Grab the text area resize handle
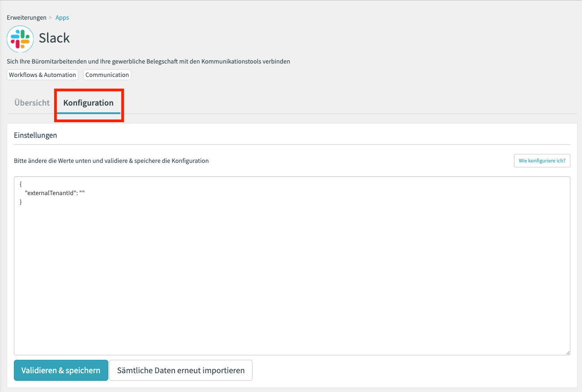The height and width of the screenshot is (392, 582). coord(567,352)
